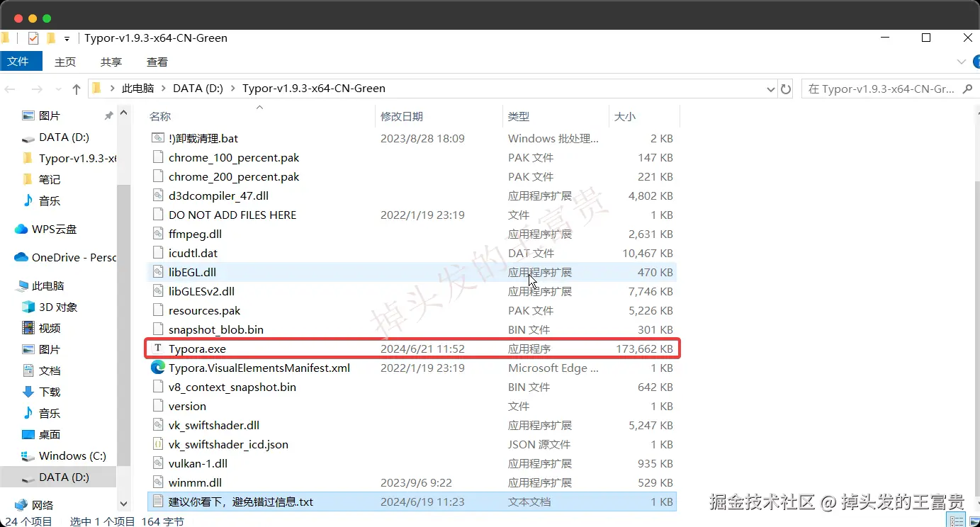Expand breadcrumb chevron after 此电脑
This screenshot has height=527, width=980.
click(164, 89)
